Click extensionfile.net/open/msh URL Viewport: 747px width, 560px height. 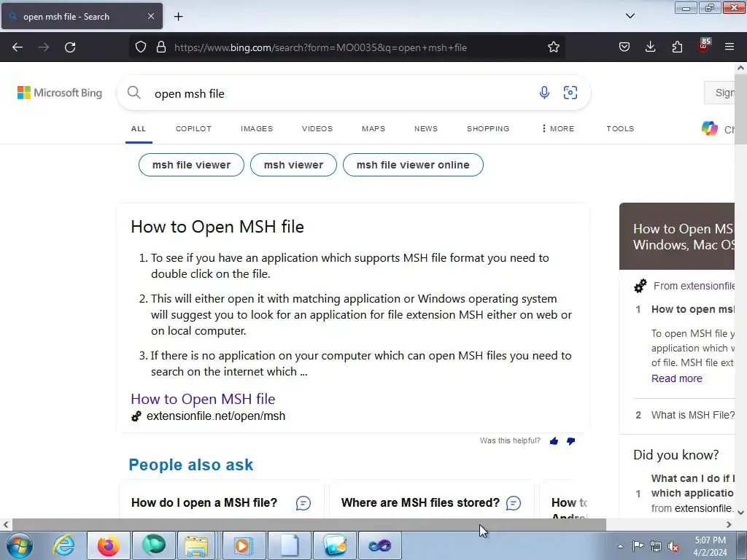(216, 416)
